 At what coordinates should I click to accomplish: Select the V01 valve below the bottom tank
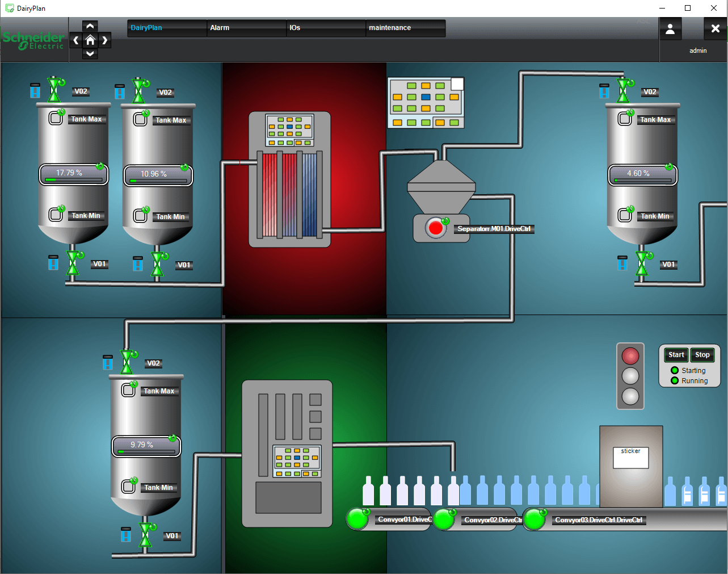[146, 534]
